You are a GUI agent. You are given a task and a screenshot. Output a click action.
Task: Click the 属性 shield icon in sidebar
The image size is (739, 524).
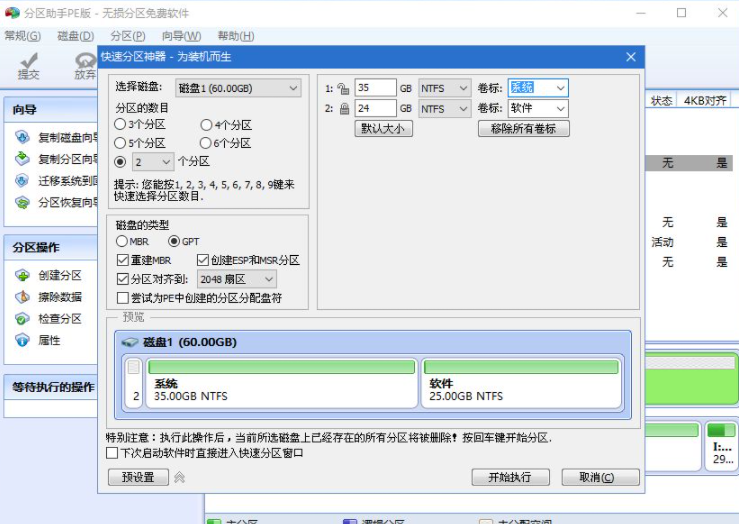[22, 341]
